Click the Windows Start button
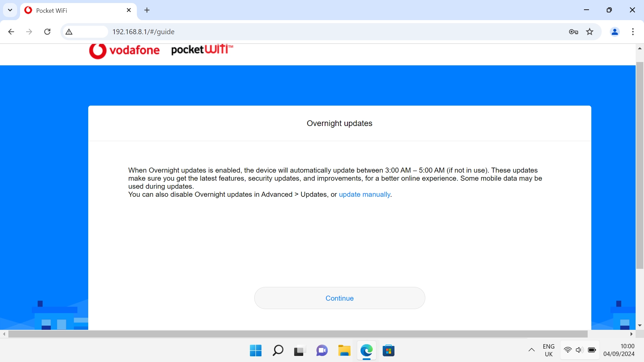 [255, 351]
